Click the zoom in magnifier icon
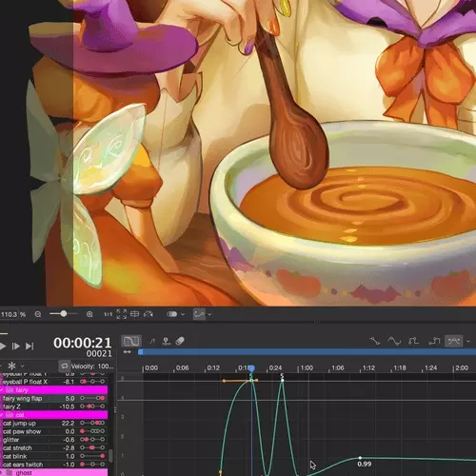The width and height of the screenshot is (476, 476). pyautogui.click(x=89, y=314)
